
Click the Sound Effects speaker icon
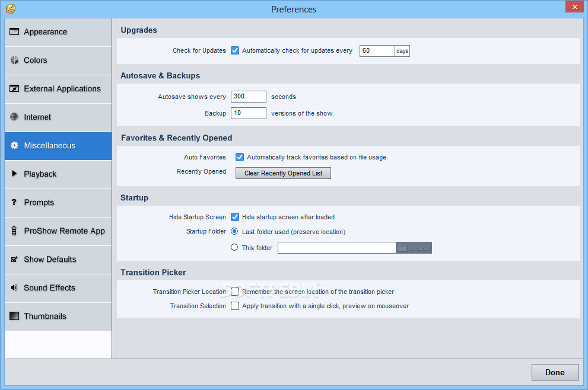(x=14, y=287)
